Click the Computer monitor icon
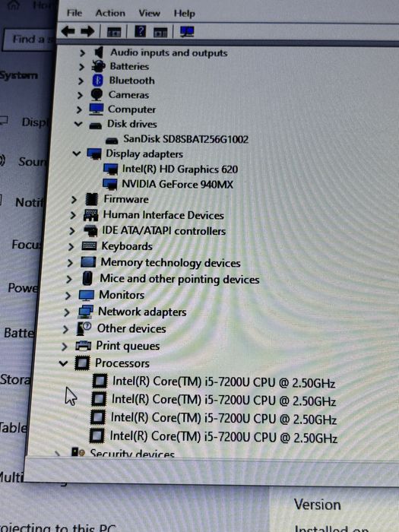The width and height of the screenshot is (399, 532). [x=97, y=109]
